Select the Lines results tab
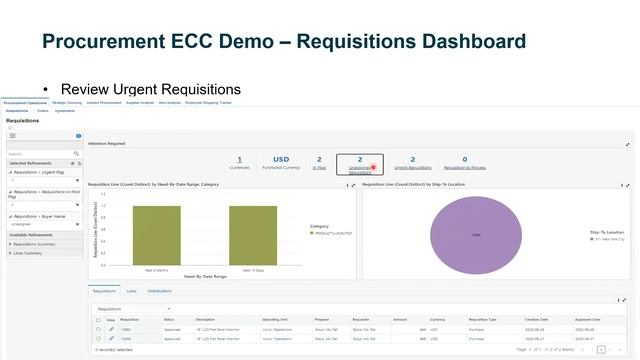640x360 pixels. [131, 291]
